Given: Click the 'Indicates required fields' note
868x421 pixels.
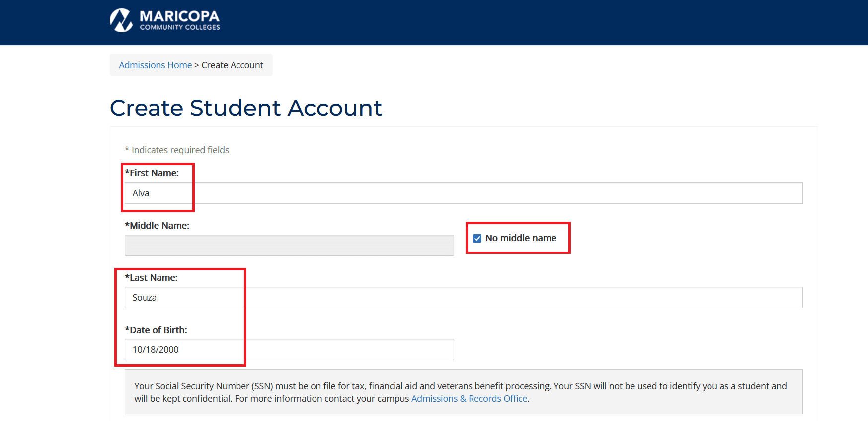Looking at the screenshot, I should [x=180, y=150].
